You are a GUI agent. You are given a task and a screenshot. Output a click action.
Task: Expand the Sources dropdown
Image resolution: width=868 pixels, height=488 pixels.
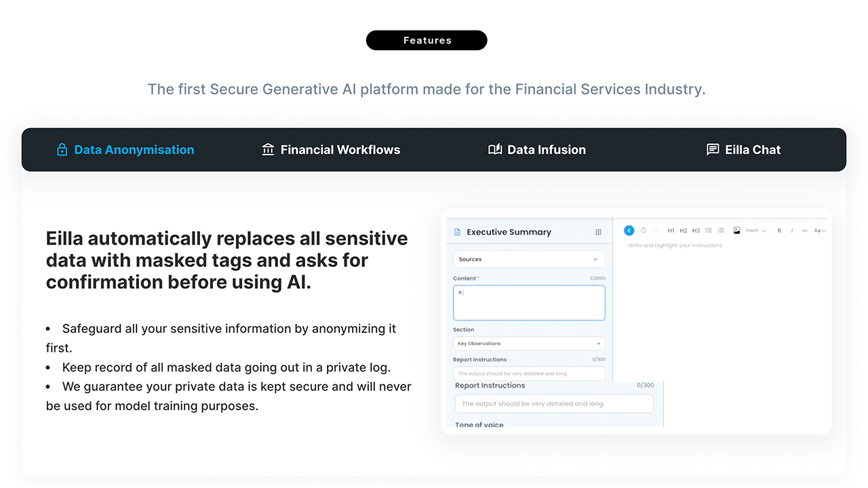[x=529, y=259]
